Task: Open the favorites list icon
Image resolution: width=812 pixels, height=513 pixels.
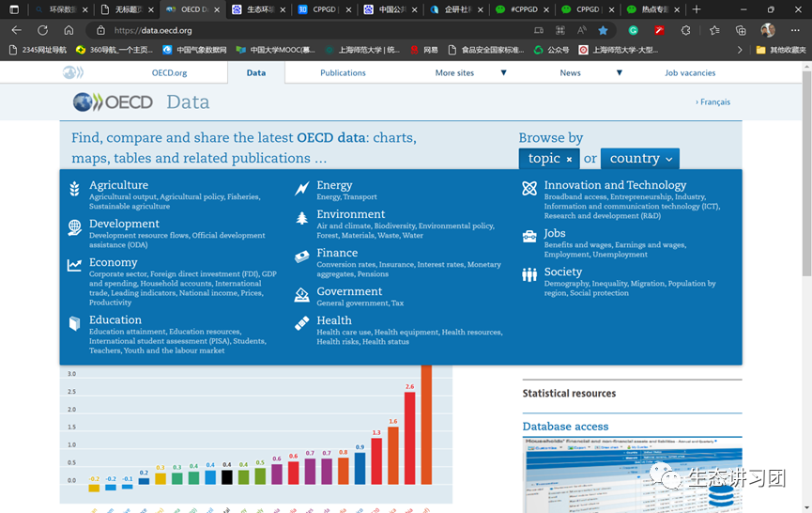Action: pyautogui.click(x=714, y=31)
